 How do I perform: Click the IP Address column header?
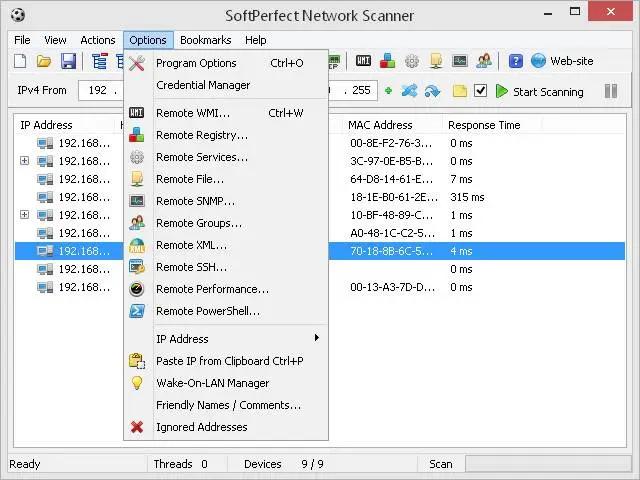click(x=65, y=125)
